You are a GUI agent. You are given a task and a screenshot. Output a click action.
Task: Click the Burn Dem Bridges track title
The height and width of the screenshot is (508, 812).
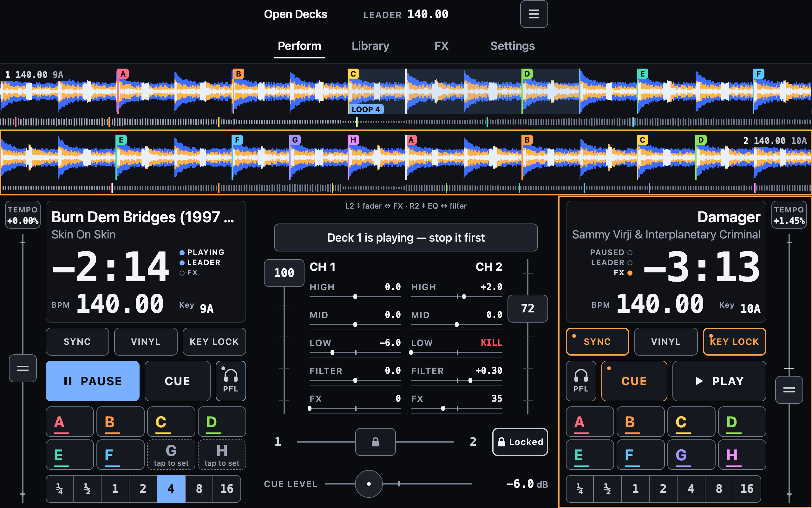143,217
